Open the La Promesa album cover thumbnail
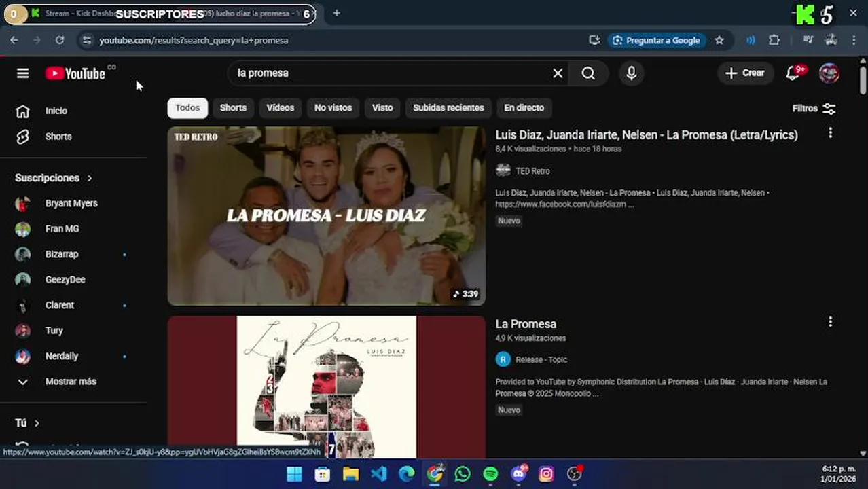Screen dimensions: 868x489 pyautogui.click(x=327, y=387)
